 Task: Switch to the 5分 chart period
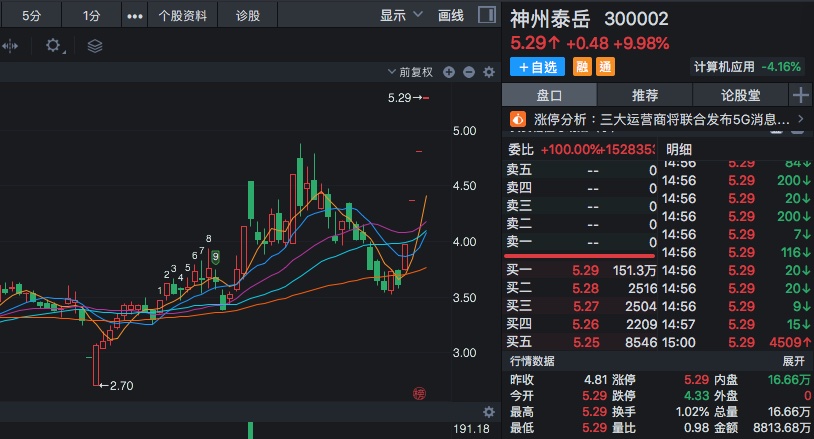click(31, 16)
